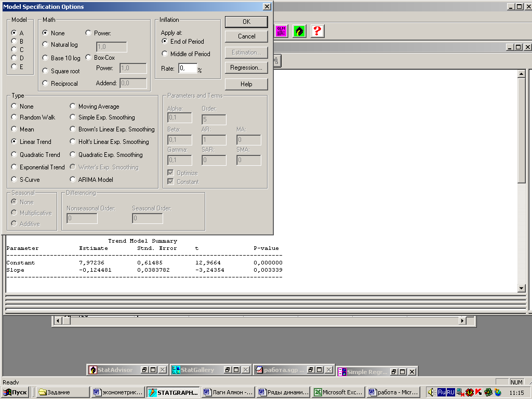Open the Пуск start menu
532x399 pixels.
tap(16, 392)
